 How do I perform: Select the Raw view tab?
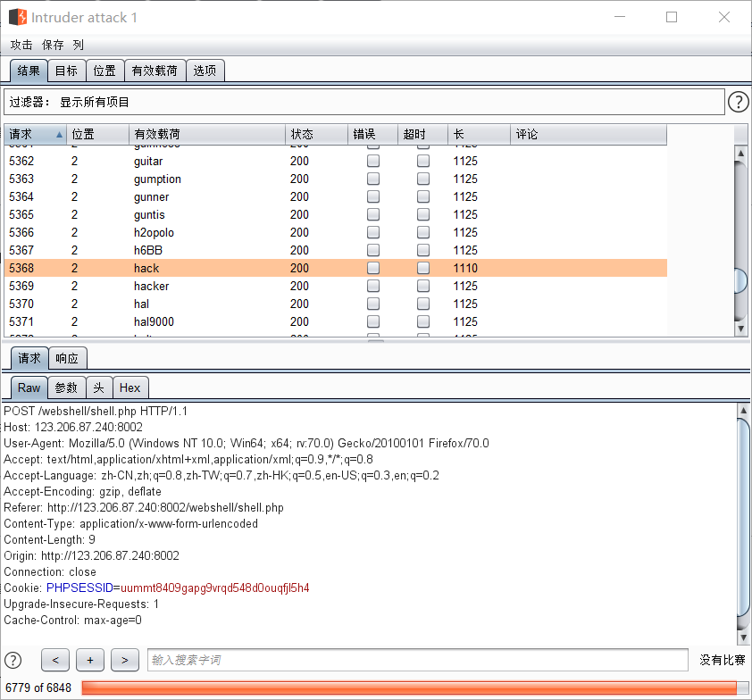coord(29,387)
